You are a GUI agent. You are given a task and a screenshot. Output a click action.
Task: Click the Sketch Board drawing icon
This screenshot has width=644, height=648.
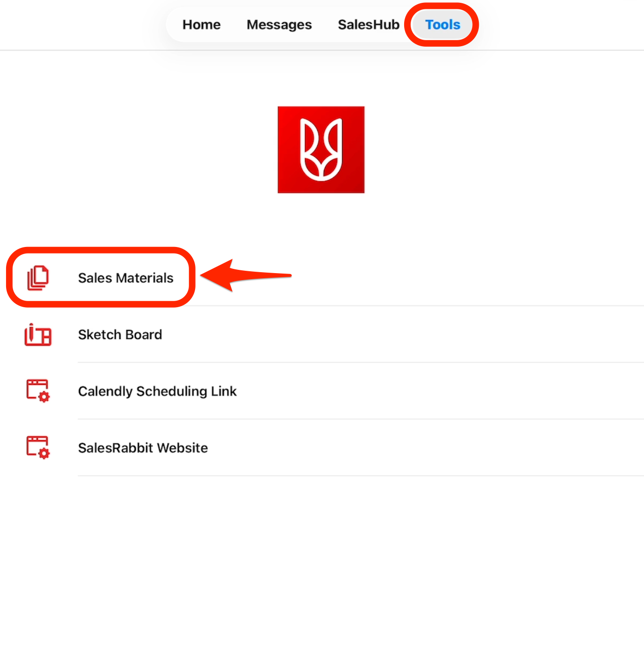tap(38, 335)
